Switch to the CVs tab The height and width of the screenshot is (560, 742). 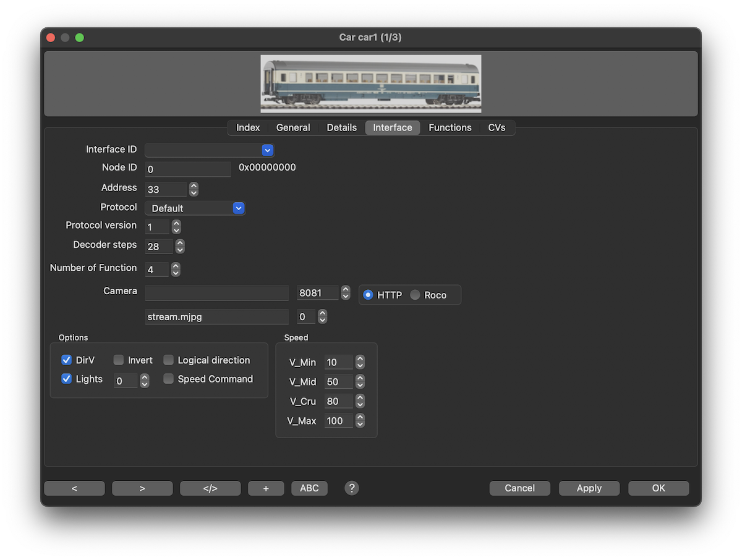pyautogui.click(x=497, y=127)
